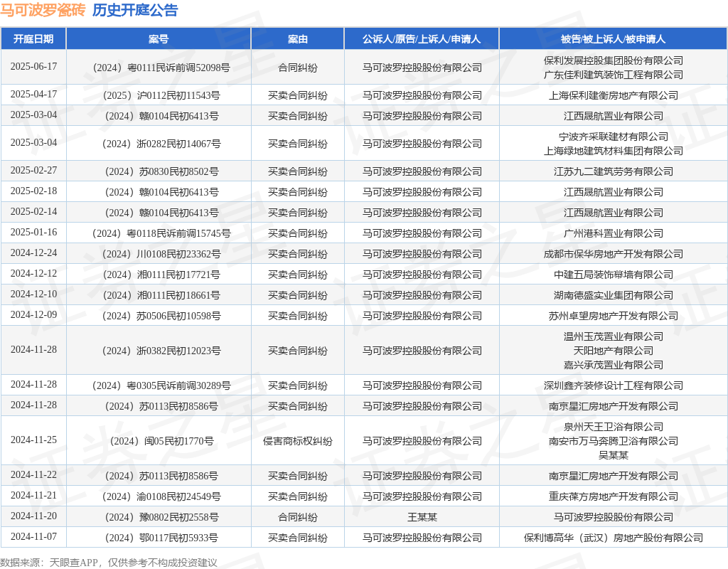Image resolution: width=728 pixels, height=569 pixels.
Task: Select the date 2025-01-16
Action: (x=34, y=233)
